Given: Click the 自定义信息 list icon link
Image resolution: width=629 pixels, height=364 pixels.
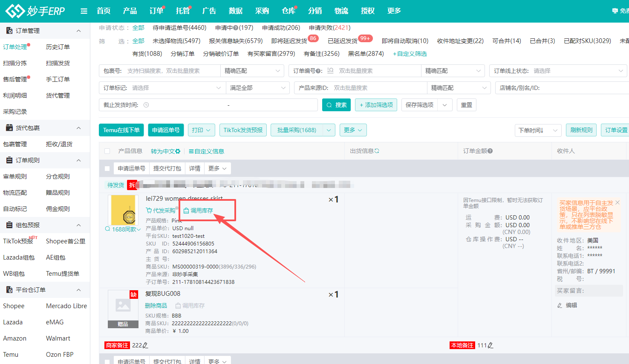Looking at the screenshot, I should coord(206,151).
